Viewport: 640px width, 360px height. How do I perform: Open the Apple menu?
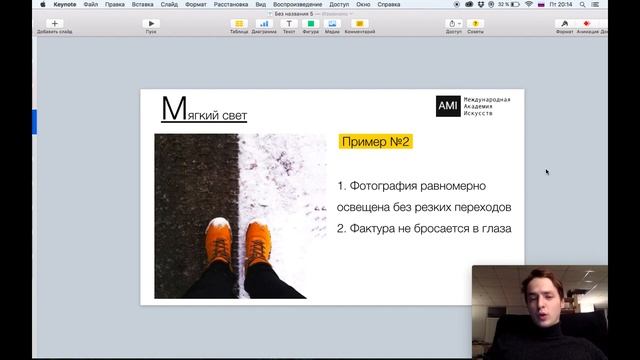click(x=42, y=4)
